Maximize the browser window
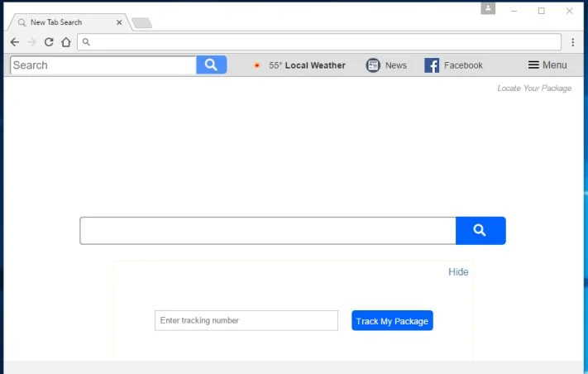This screenshot has height=374, width=588. pos(541,11)
